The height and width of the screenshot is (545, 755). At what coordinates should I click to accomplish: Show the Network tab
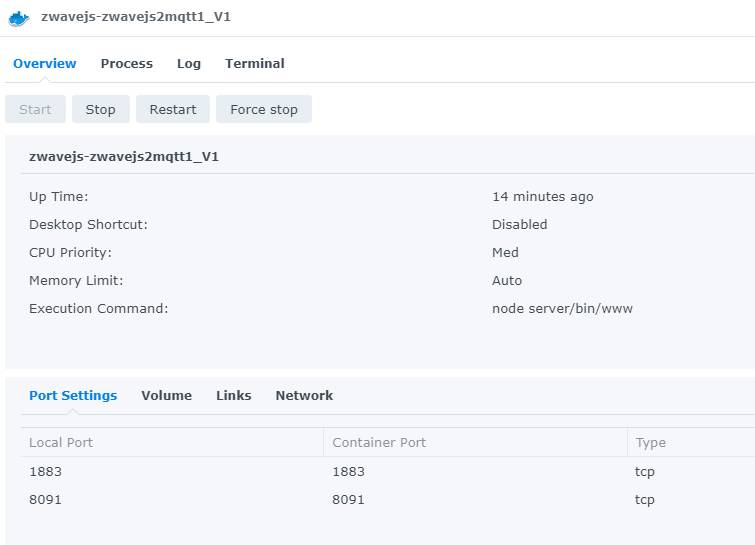click(x=304, y=395)
